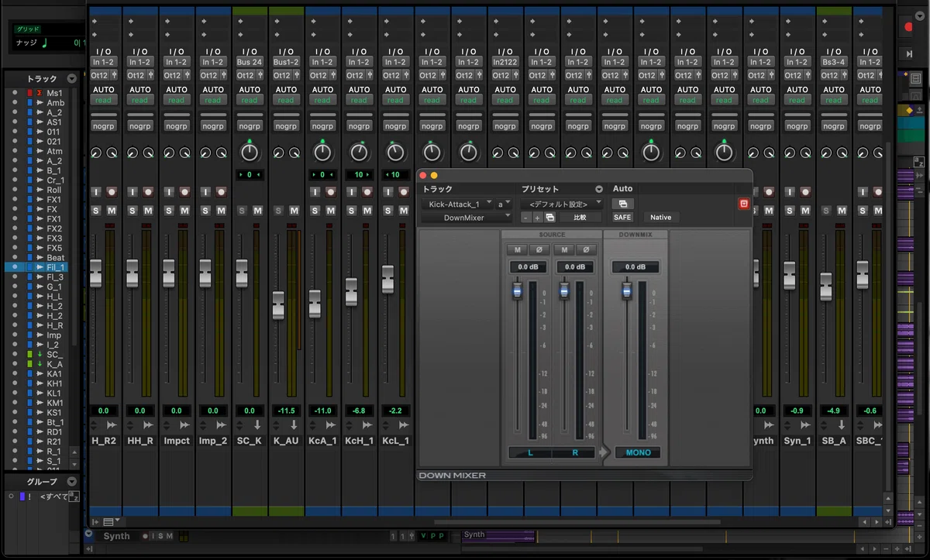Click track type arrow icon under SC_K fader

pyautogui.click(x=257, y=425)
